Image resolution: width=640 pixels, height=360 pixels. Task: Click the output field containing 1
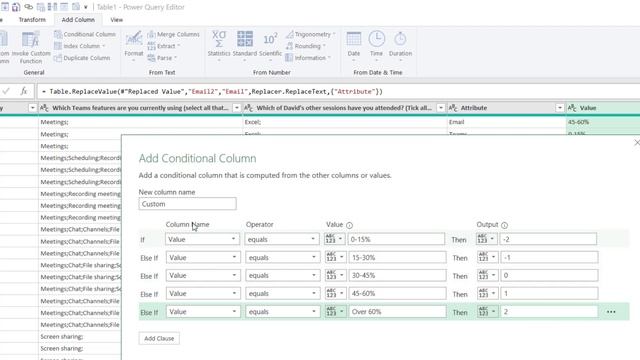549,293
